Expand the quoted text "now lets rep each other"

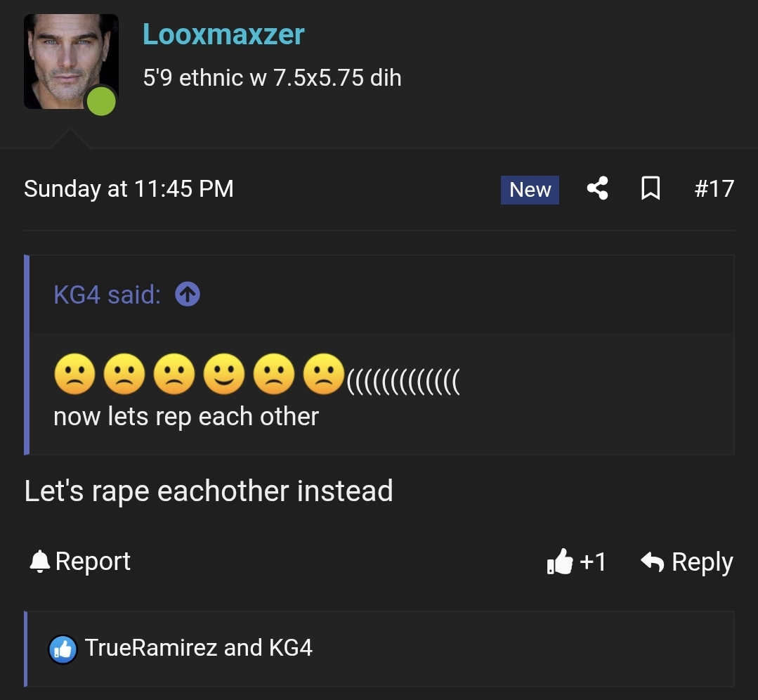point(185,416)
